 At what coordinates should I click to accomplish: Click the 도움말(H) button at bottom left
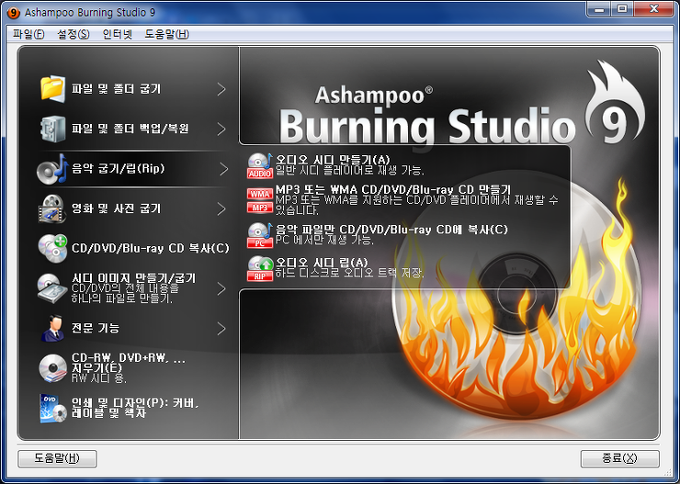[57, 458]
